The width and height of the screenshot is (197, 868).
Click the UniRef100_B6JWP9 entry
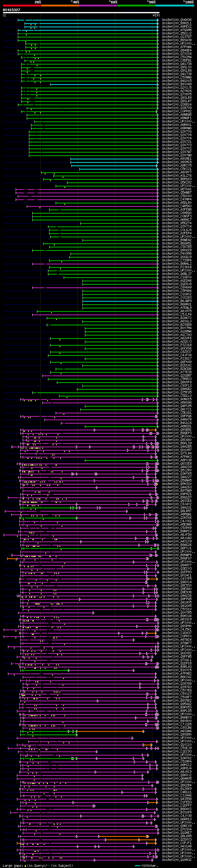(x=177, y=301)
